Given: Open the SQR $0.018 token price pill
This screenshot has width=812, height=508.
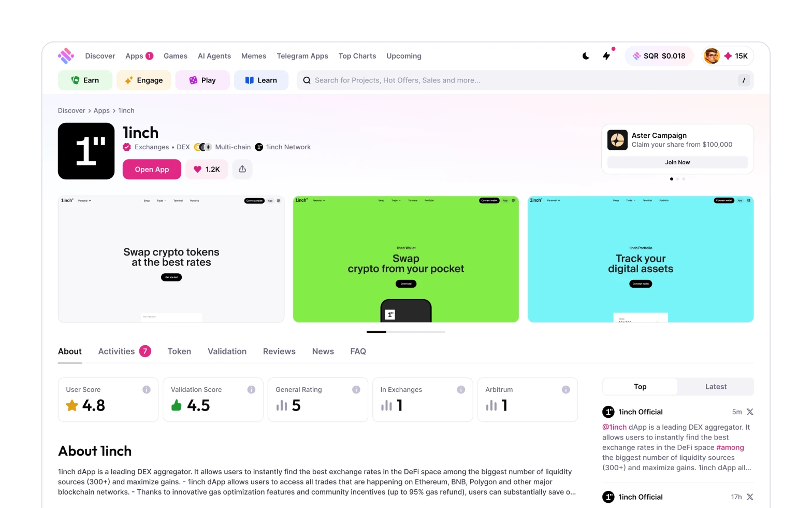Looking at the screenshot, I should tap(659, 56).
